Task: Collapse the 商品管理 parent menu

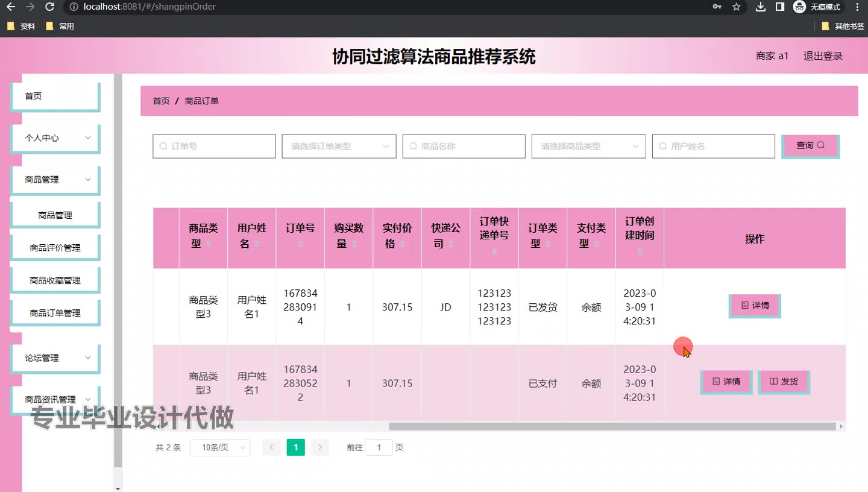Action: tap(55, 180)
